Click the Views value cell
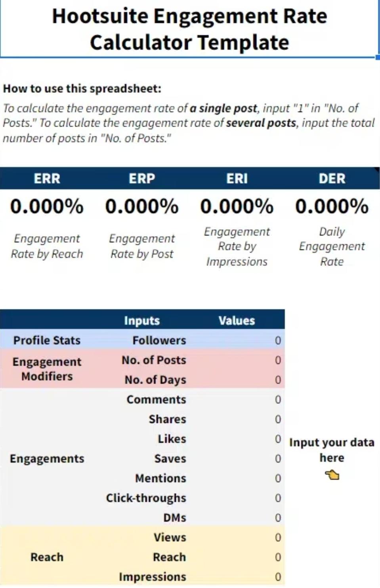Viewport: 380px width, 588px height. click(237, 537)
